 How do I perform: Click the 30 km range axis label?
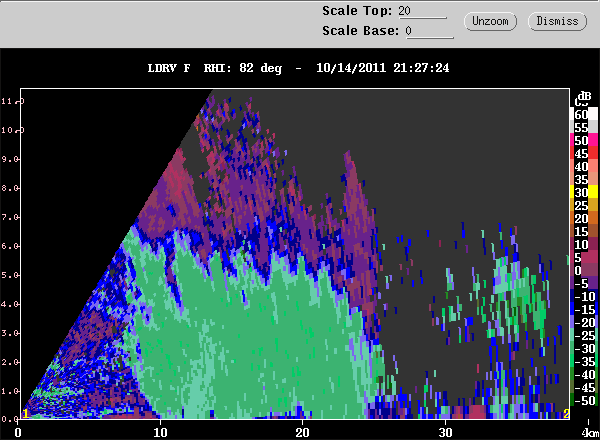click(445, 433)
